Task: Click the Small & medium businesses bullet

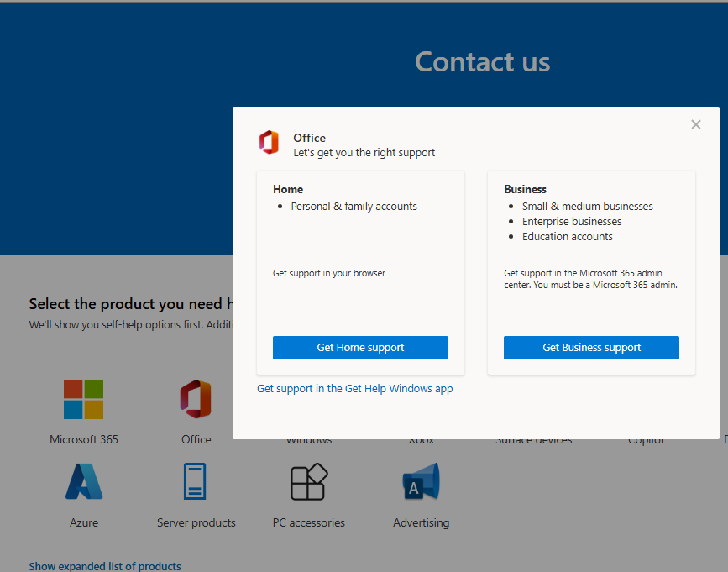Action: 587,206
